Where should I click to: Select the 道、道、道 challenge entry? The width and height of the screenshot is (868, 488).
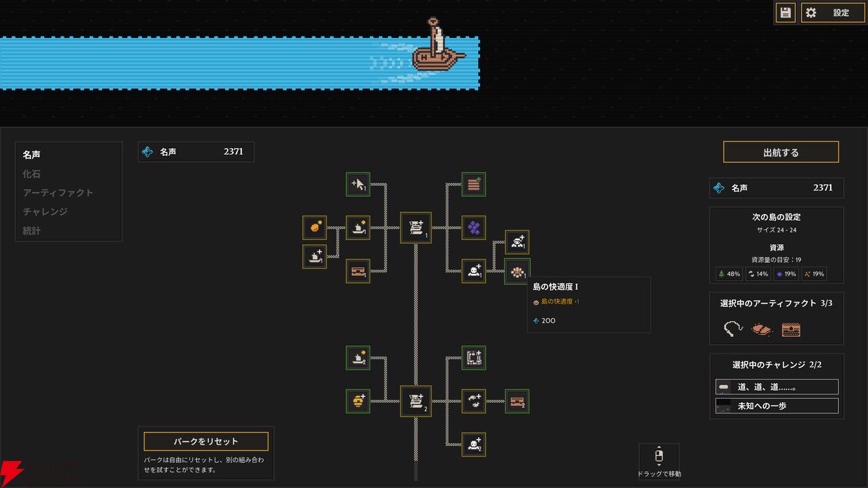pos(777,387)
